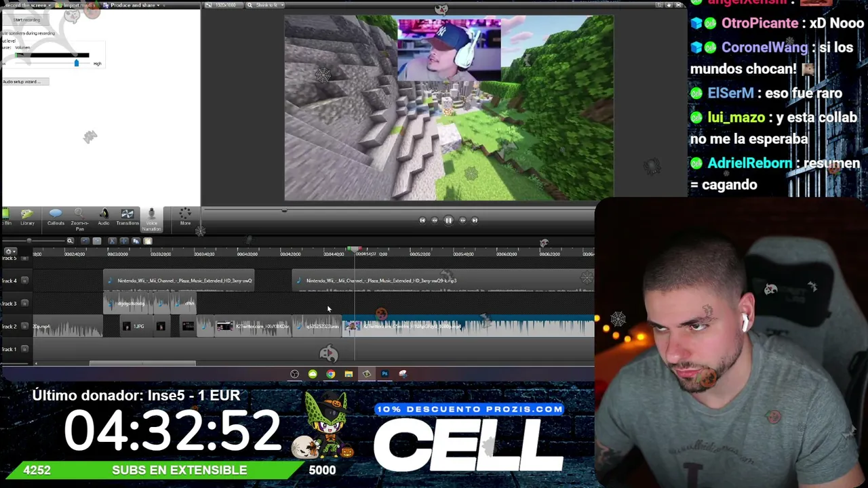Click the horizontal timeline scrollbar
This screenshot has height=488, width=868.
click(142, 364)
